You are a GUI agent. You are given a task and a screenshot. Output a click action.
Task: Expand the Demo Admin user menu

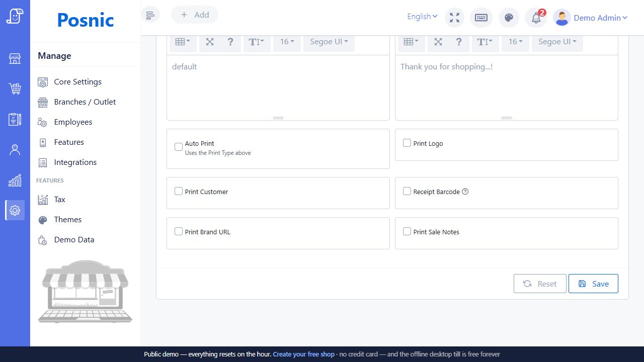click(601, 18)
